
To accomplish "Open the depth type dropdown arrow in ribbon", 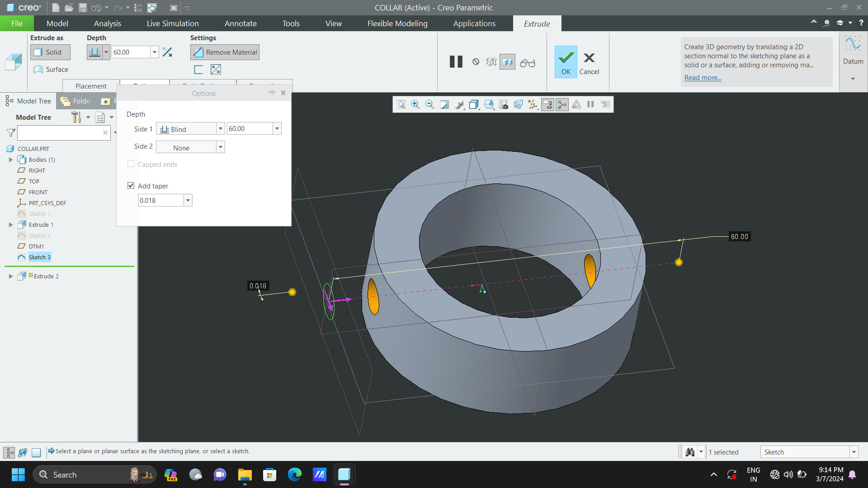I will pyautogui.click(x=106, y=52).
